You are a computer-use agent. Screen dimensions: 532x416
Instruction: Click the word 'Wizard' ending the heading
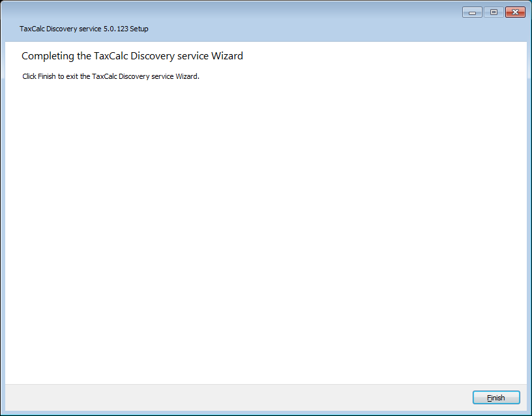pos(227,56)
